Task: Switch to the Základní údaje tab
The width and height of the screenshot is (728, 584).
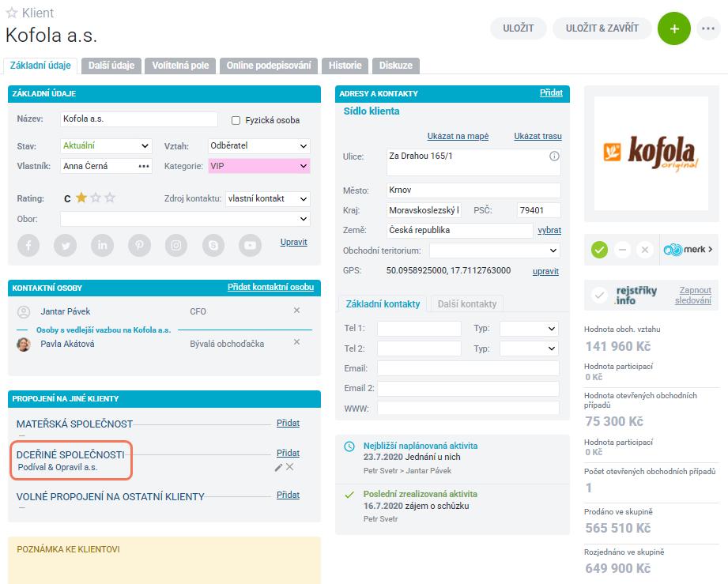Action: coord(40,66)
